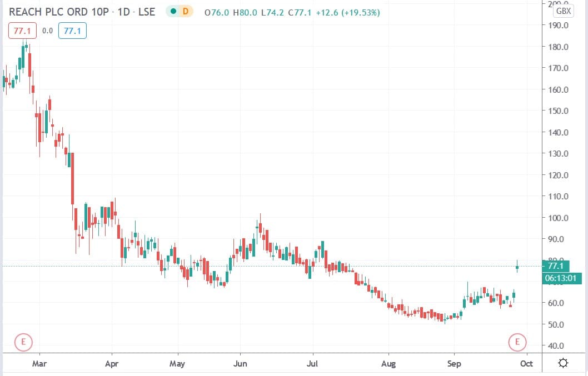Click the 90.0 price axis label
Screen dimensions: 588x376
click(x=556, y=239)
